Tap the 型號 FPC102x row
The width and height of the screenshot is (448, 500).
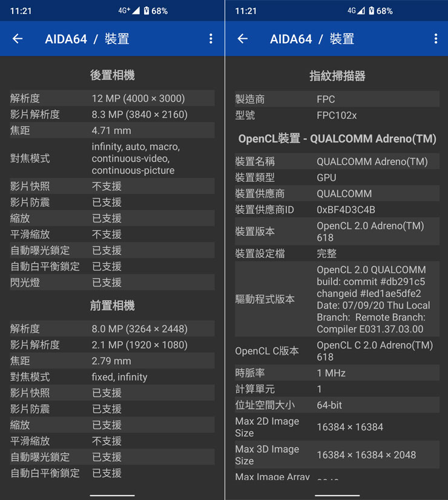(337, 115)
